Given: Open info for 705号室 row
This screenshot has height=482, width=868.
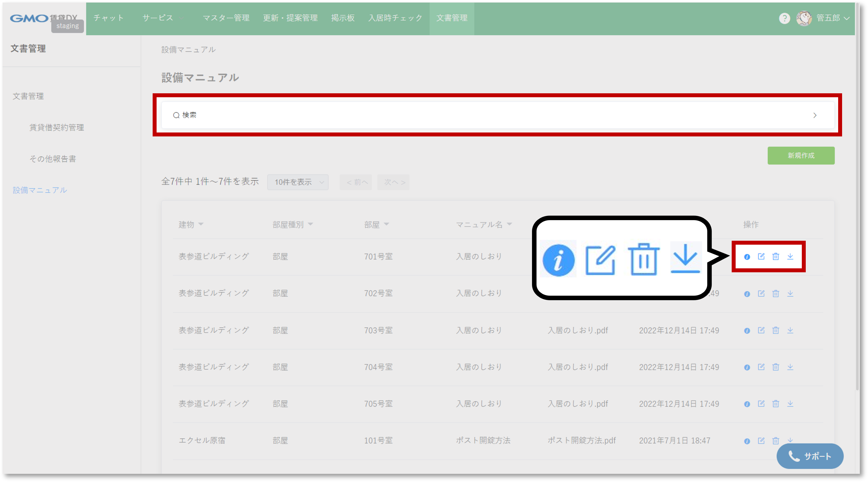Looking at the screenshot, I should [x=747, y=404].
